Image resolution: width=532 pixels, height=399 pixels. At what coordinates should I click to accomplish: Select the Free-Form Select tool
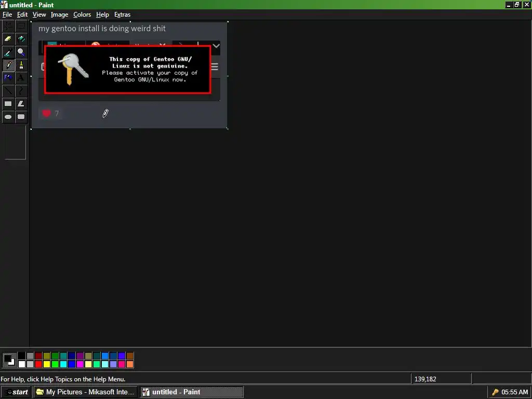(x=8, y=26)
